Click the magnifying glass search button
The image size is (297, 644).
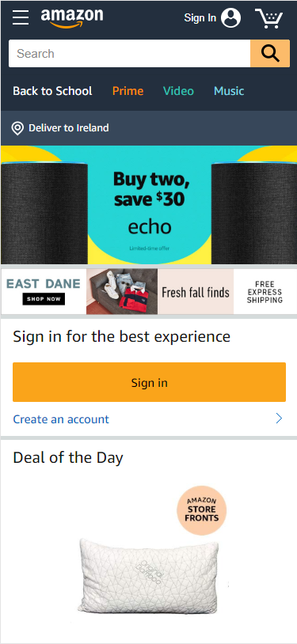coord(270,53)
